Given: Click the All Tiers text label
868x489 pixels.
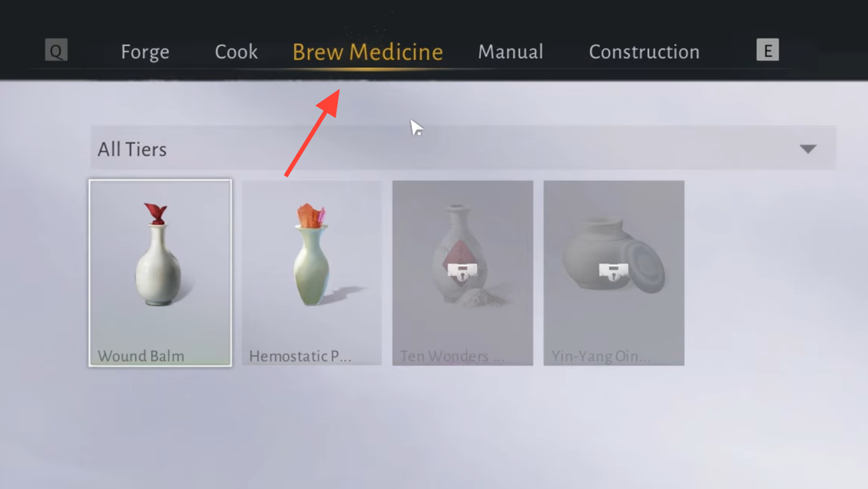Looking at the screenshot, I should [132, 149].
